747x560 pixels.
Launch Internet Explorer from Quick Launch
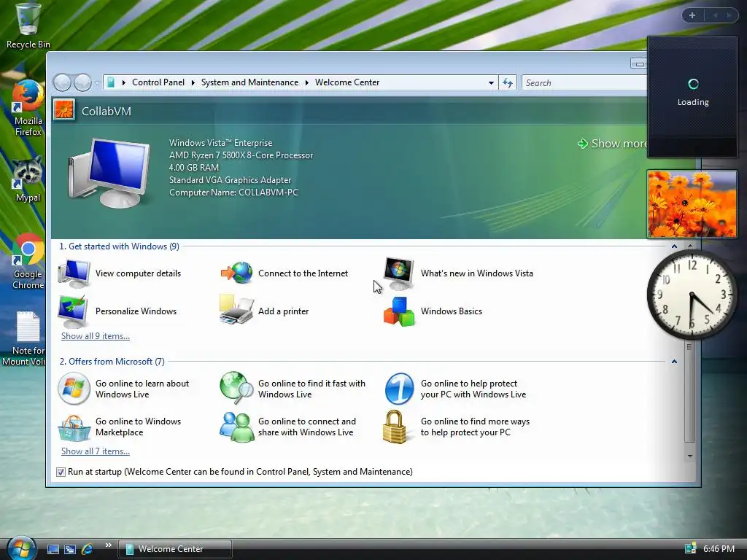[x=88, y=549]
